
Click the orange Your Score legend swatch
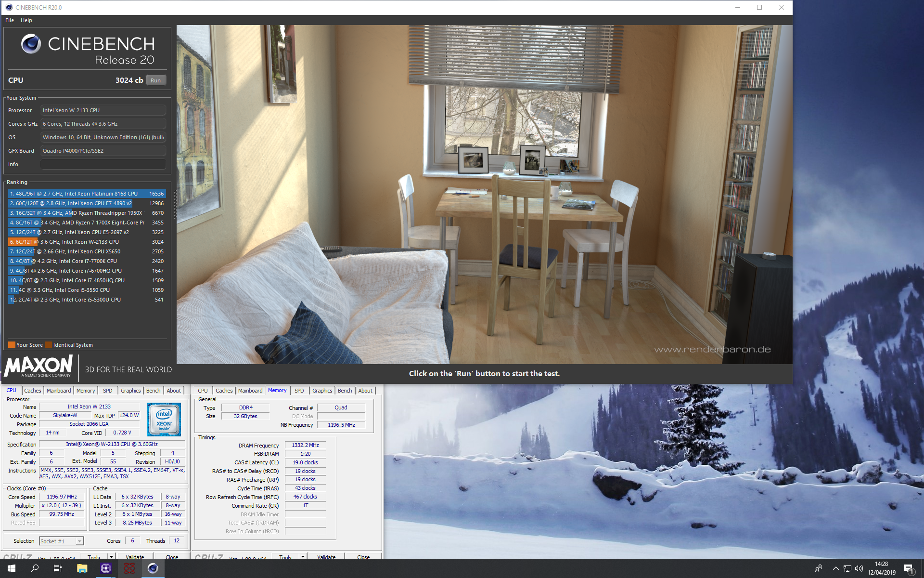[x=12, y=345]
